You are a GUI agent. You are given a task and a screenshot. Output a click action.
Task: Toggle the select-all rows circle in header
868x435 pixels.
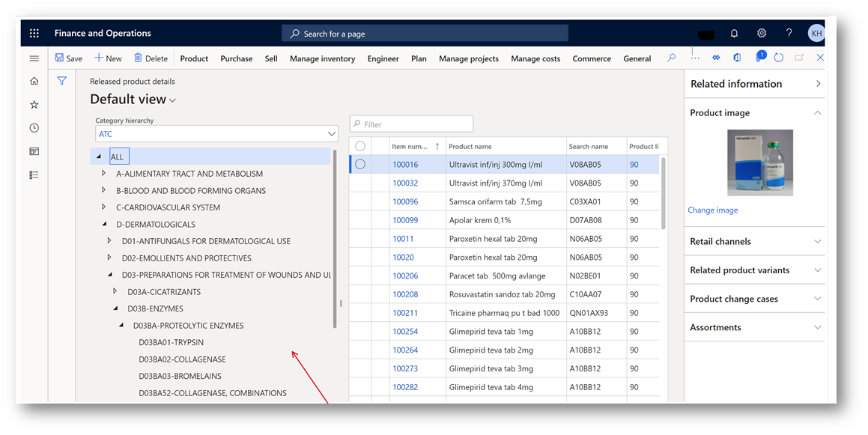[x=360, y=146]
